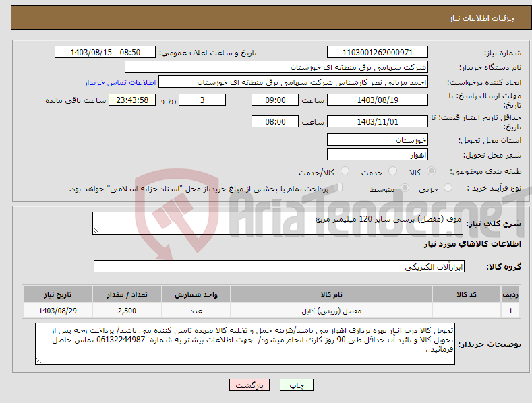Click the row number cell 1
This screenshot has height=403, width=532.
tap(510, 311)
